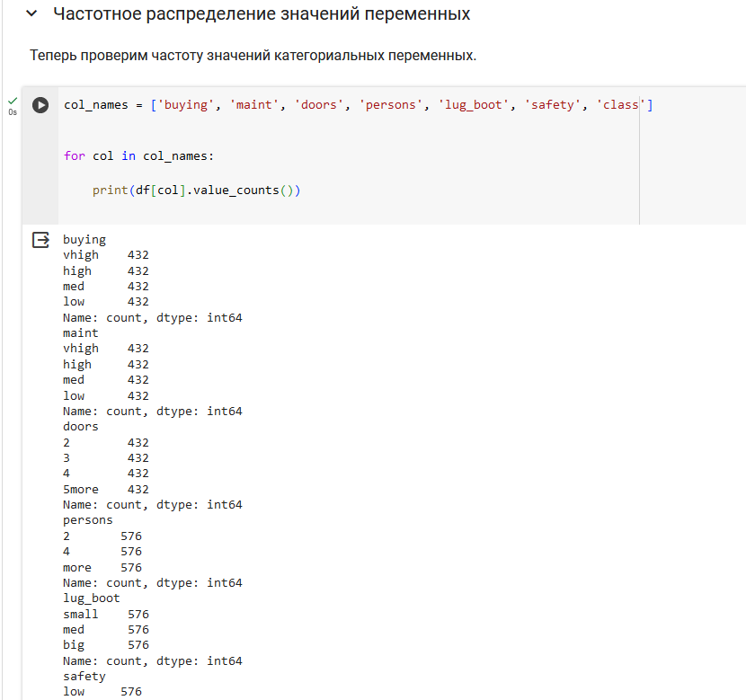Click the 'for col in col_names:' line
Image resolution: width=746 pixels, height=700 pixels.
(139, 156)
